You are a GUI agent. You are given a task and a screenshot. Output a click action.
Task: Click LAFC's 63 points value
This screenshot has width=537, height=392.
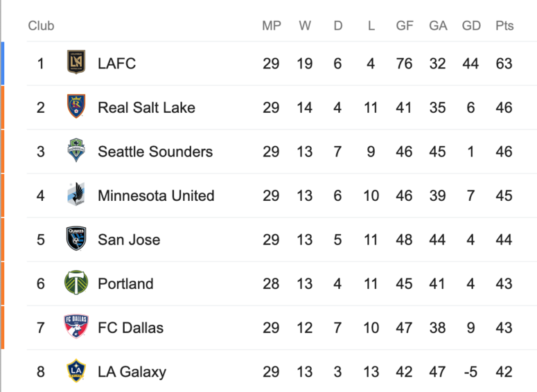504,63
